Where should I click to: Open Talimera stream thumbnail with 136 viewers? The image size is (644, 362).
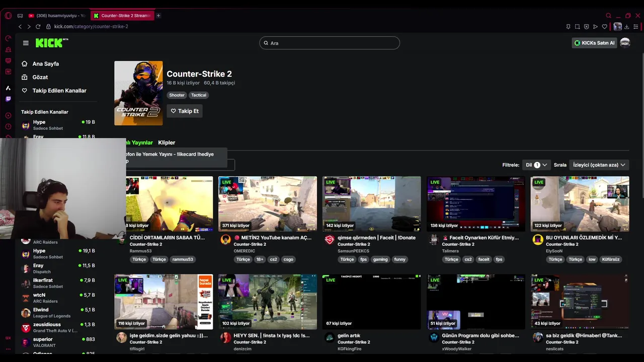pyautogui.click(x=476, y=204)
